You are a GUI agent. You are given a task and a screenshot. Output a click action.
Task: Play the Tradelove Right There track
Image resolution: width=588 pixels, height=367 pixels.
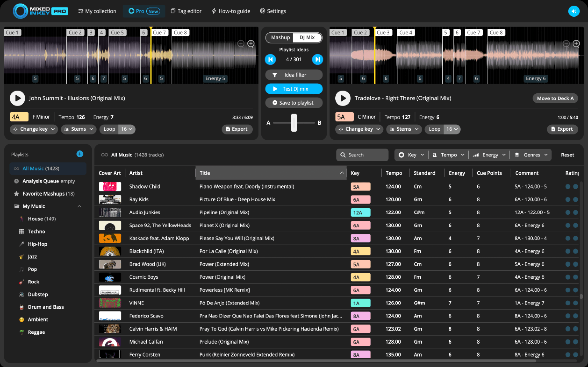click(343, 98)
